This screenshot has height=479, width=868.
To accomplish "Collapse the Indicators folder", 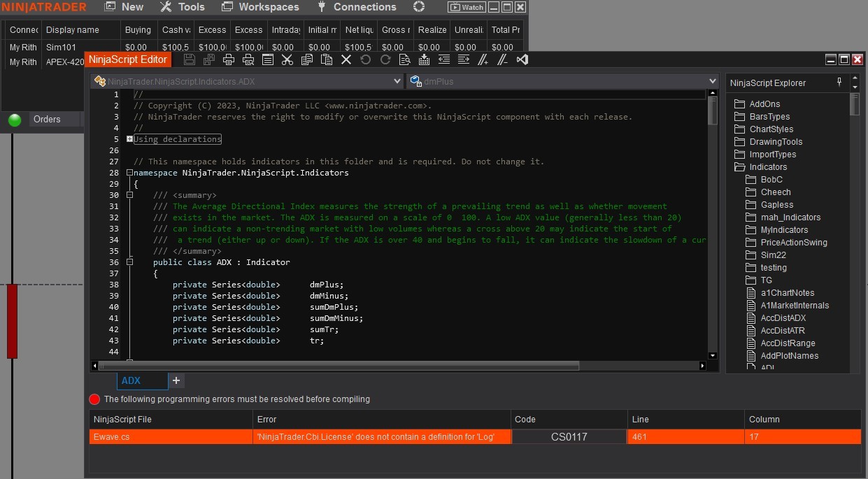I will tap(760, 167).
